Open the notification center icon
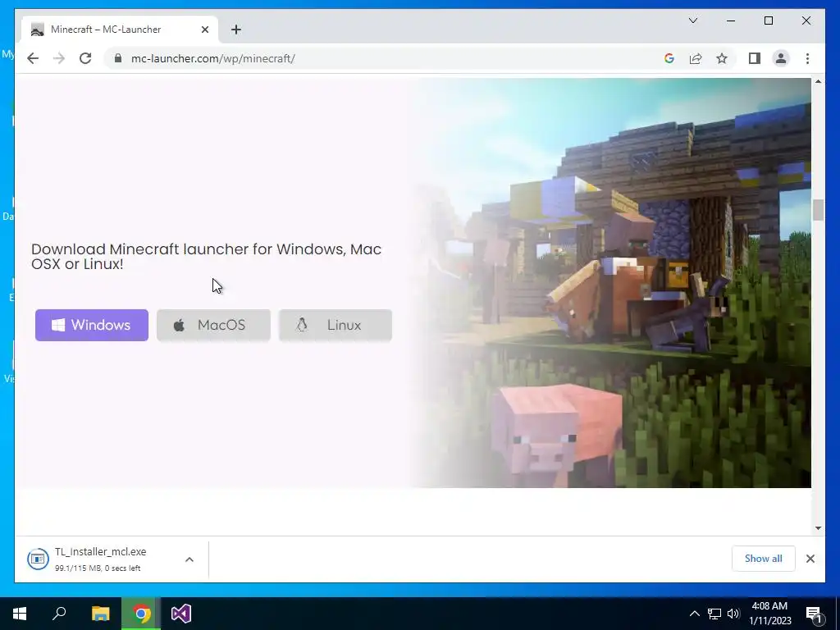 [x=813, y=614]
